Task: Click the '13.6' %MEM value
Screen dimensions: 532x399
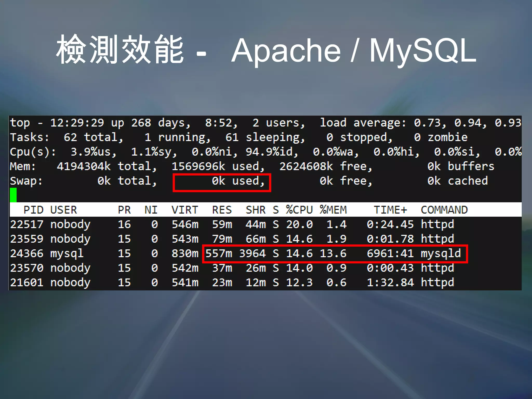Action: [333, 254]
